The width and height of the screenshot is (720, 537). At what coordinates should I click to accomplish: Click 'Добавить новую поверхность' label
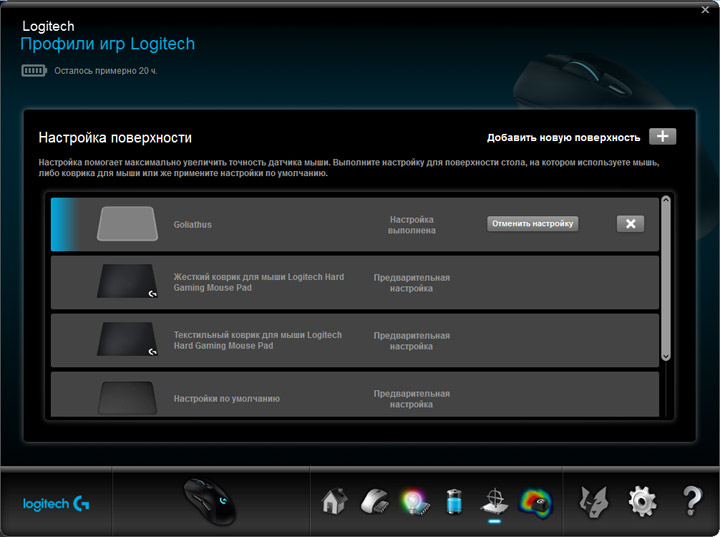(563, 137)
